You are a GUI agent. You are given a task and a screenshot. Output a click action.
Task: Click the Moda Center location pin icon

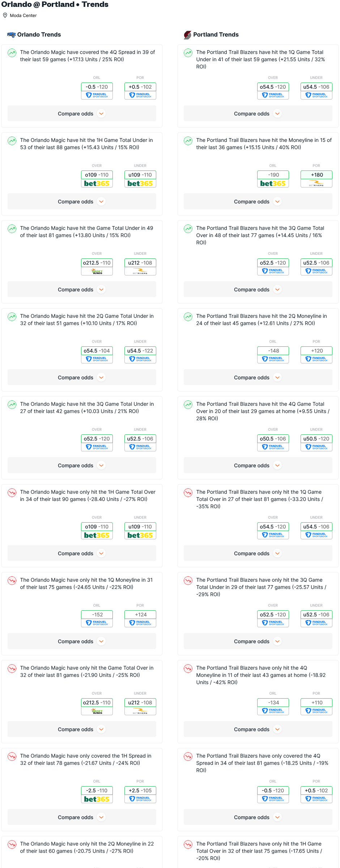click(5, 15)
